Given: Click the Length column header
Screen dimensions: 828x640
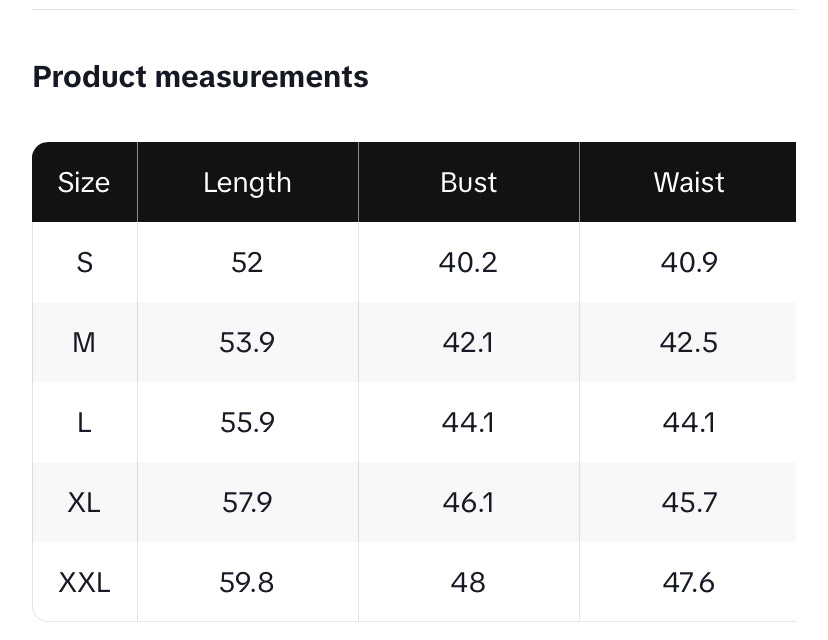Looking at the screenshot, I should tap(247, 182).
